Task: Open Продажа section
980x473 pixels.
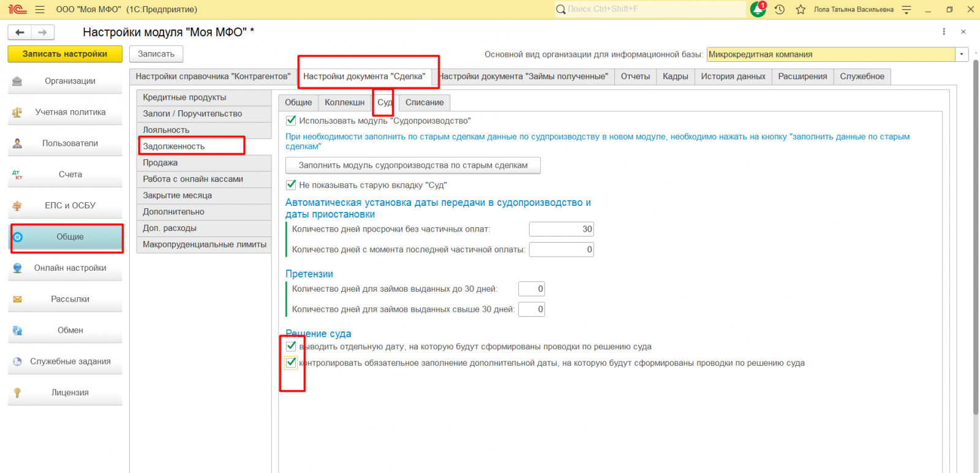Action: (204, 163)
